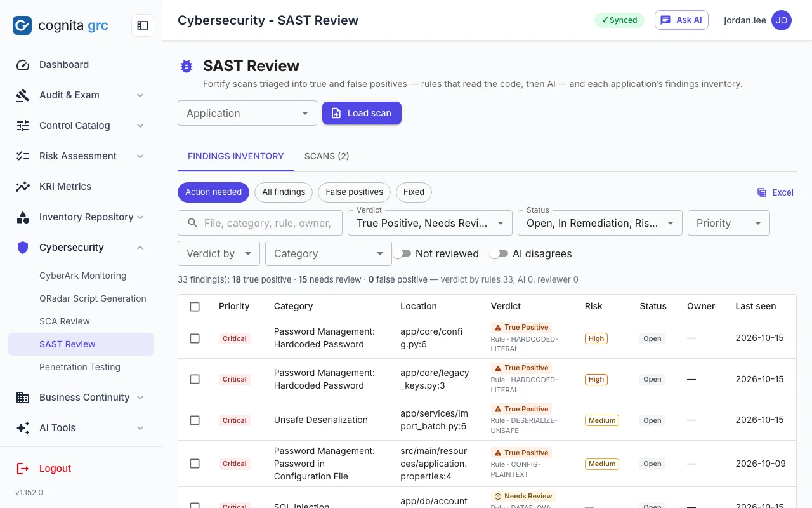The width and height of the screenshot is (812, 508).
Task: Click the Ask AI button
Action: click(681, 20)
